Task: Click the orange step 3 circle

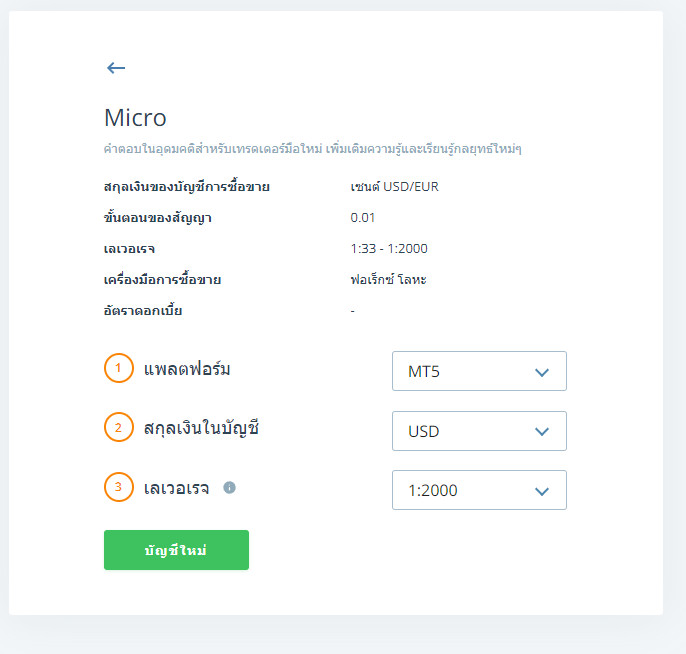Action: pos(119,487)
